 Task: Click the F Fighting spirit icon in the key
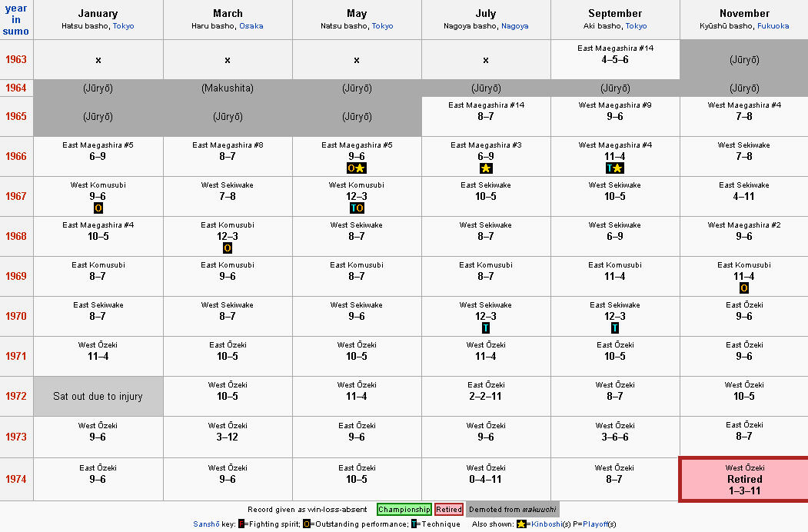[241, 524]
